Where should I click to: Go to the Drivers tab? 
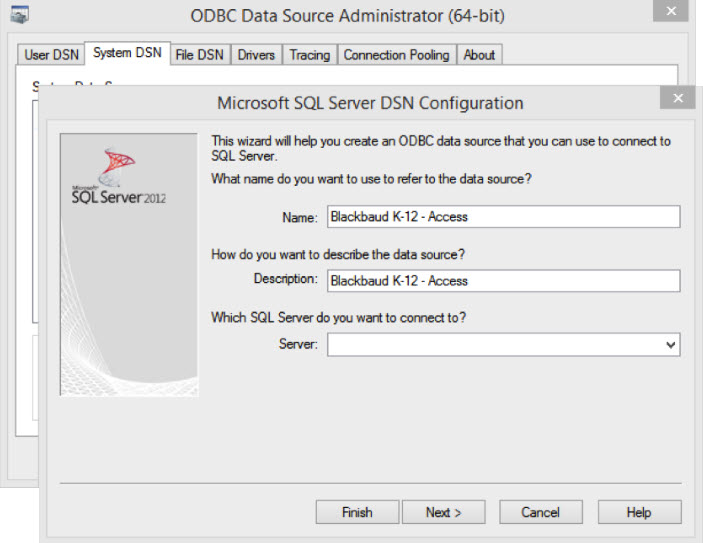click(x=256, y=55)
